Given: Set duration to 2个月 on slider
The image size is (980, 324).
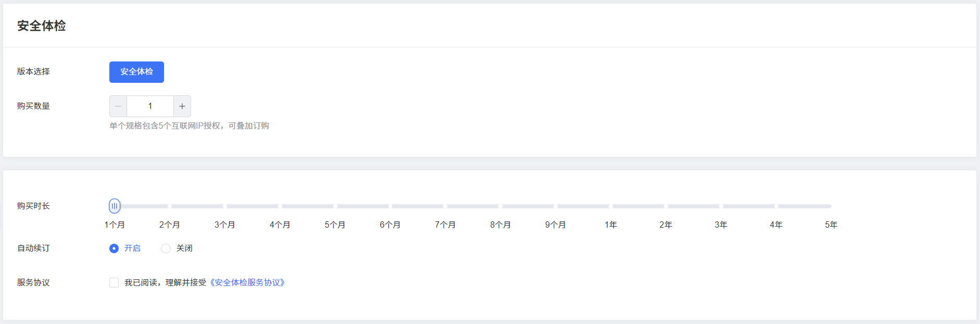Looking at the screenshot, I should tap(170, 225).
